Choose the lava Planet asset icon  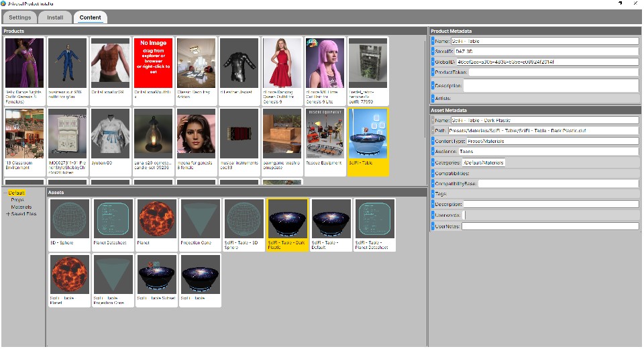tap(157, 219)
